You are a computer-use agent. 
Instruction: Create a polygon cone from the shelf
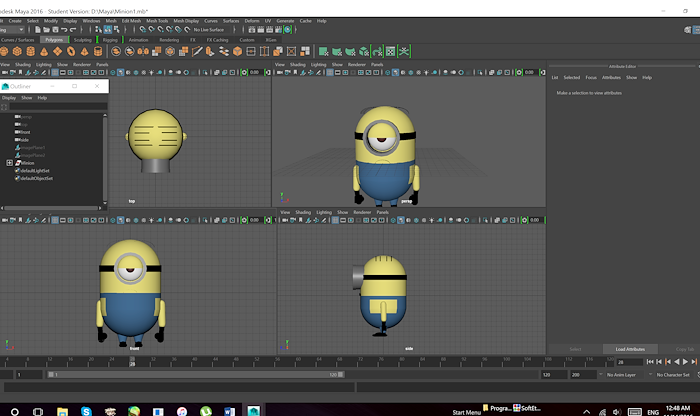coord(44,51)
